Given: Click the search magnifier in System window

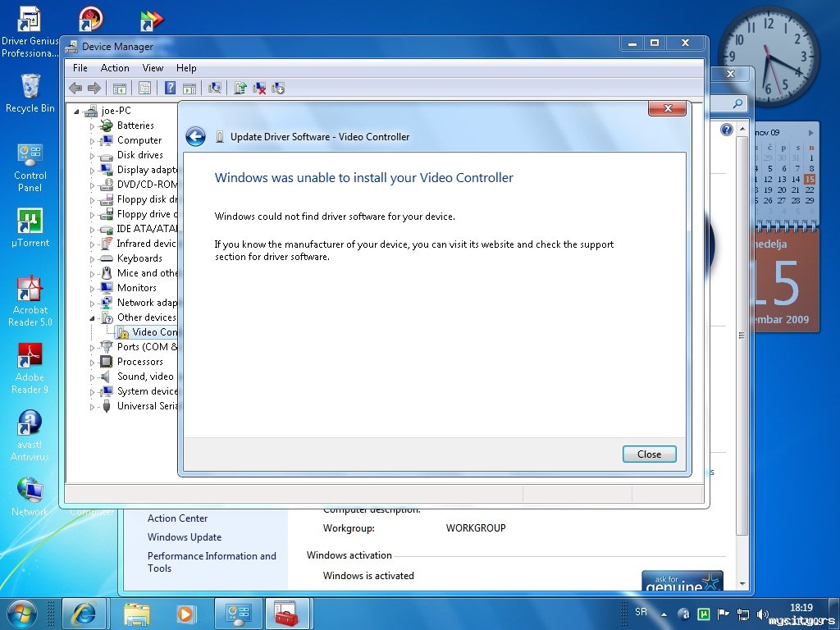Looking at the screenshot, I should point(737,103).
